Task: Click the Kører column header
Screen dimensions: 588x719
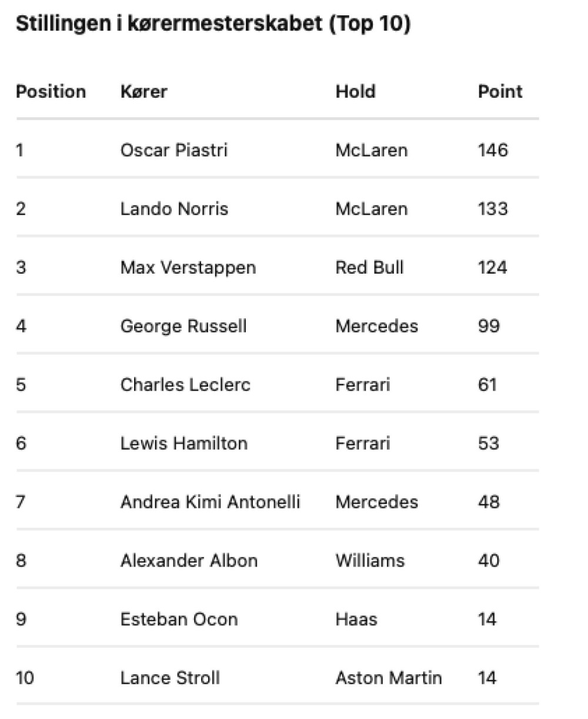Action: 144,92
